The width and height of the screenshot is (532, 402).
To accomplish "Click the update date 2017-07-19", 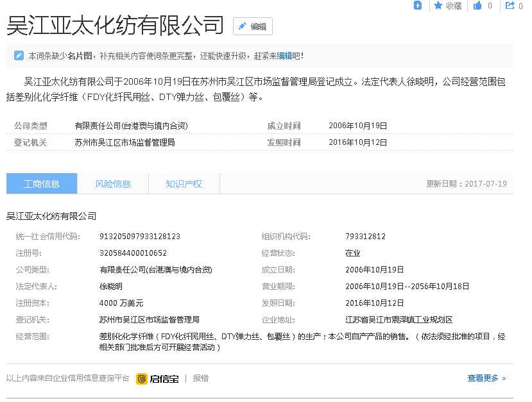I will pyautogui.click(x=486, y=184).
